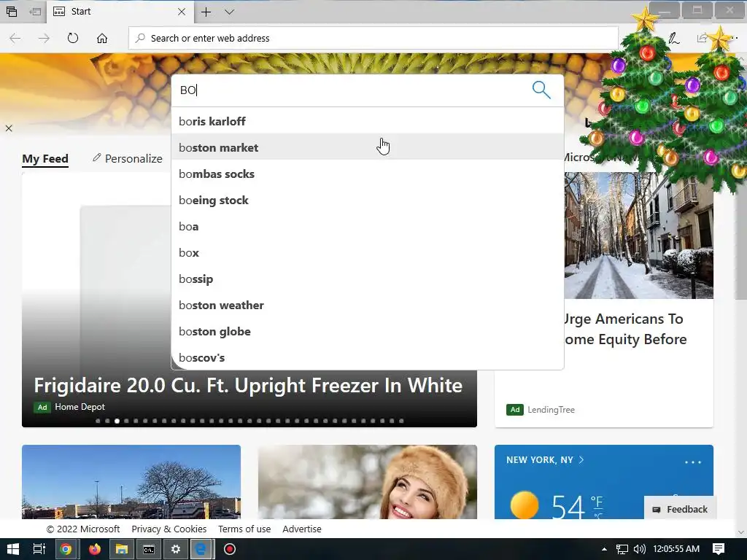747x560 pixels.
Task: Select suggestion boris karloff
Action: coord(368,122)
